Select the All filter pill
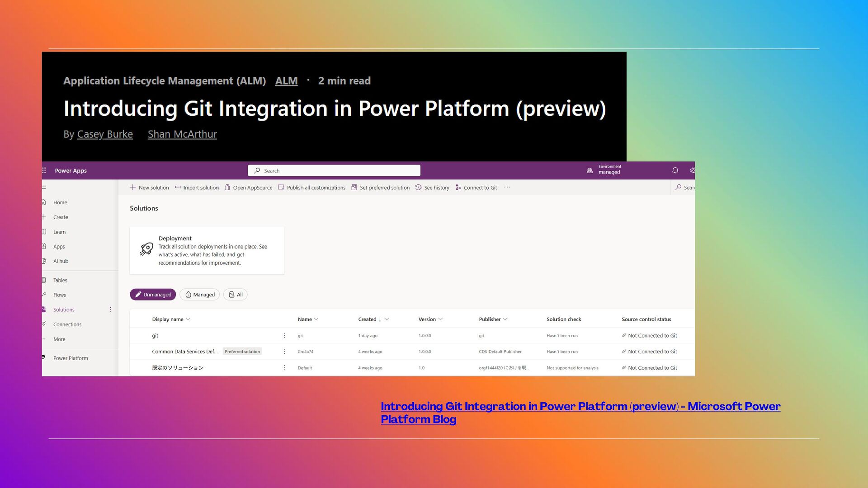 point(236,294)
